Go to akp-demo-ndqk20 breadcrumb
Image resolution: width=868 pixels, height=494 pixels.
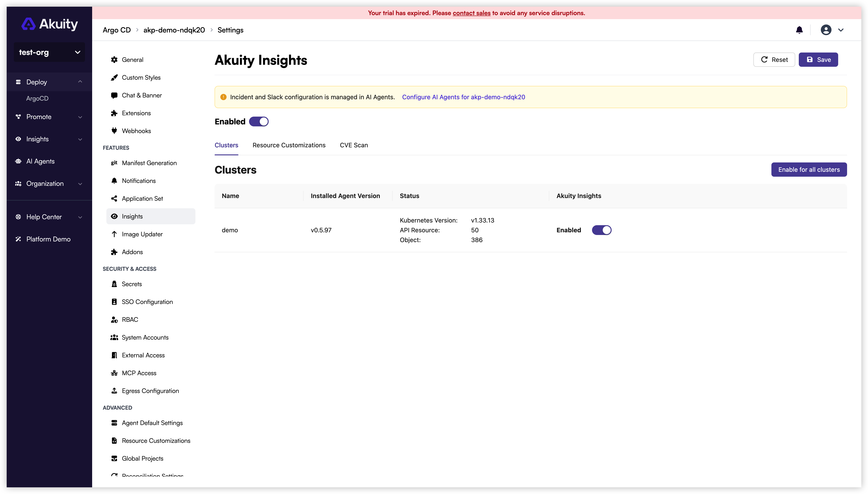(x=174, y=30)
